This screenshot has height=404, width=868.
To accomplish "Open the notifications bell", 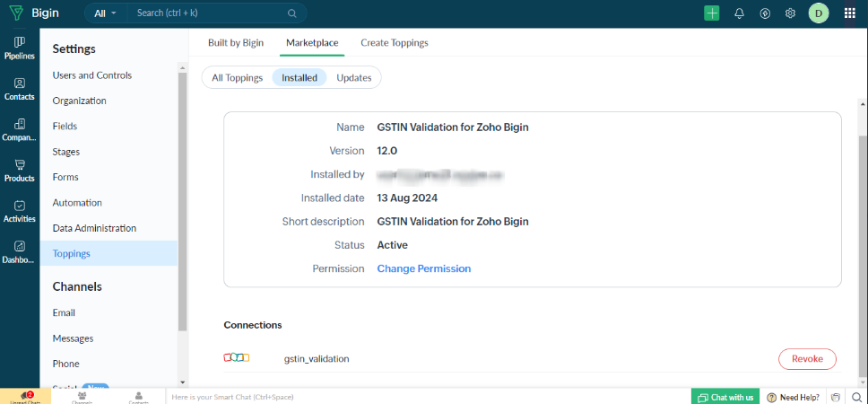I will coord(739,13).
